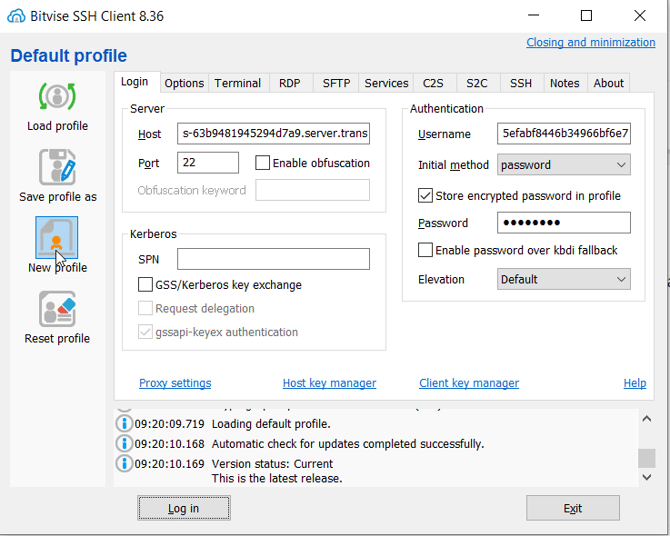670x536 pixels.
Task: Click the Load profile icon
Action: [57, 97]
